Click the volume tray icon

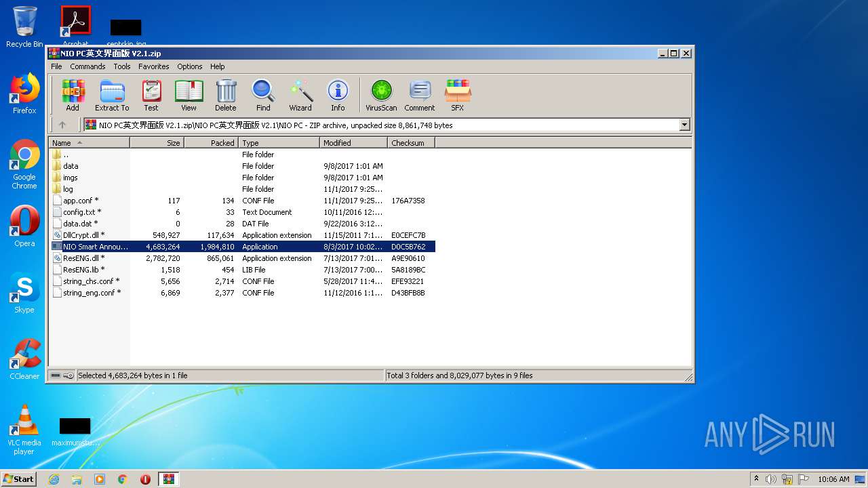(x=771, y=479)
